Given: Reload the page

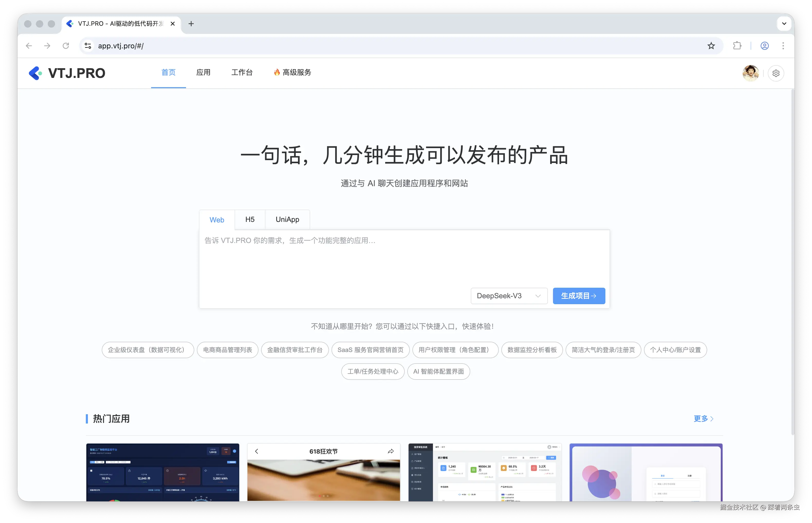Looking at the screenshot, I should (x=66, y=46).
